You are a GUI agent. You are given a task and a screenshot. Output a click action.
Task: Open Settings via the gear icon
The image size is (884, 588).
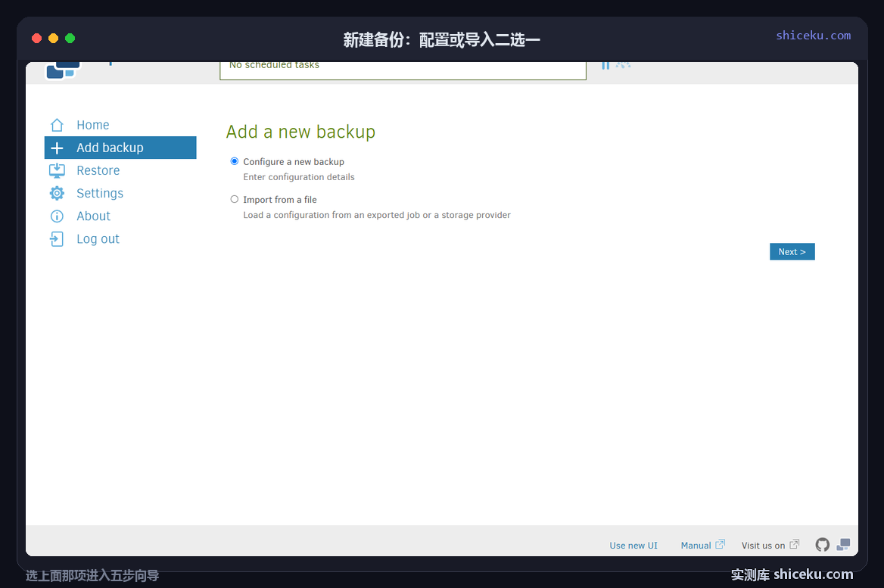(57, 194)
